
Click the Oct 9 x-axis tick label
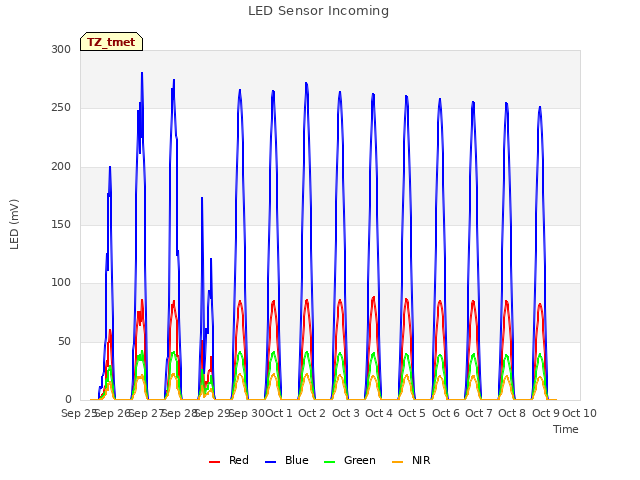(x=545, y=413)
